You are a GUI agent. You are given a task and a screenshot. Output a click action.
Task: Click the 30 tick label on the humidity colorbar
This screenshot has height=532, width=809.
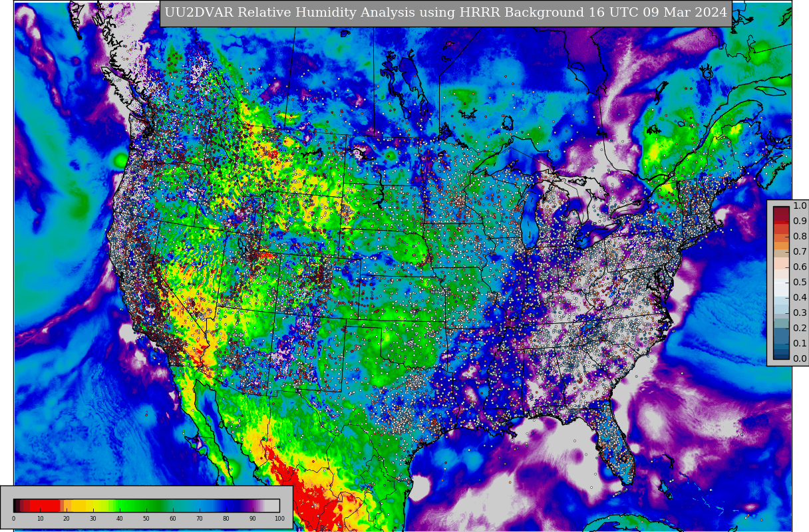(x=93, y=519)
